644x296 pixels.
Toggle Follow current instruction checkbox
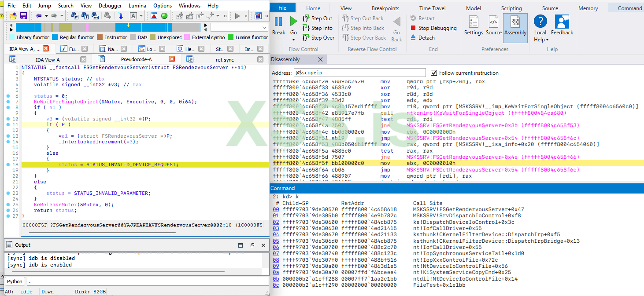(x=434, y=73)
